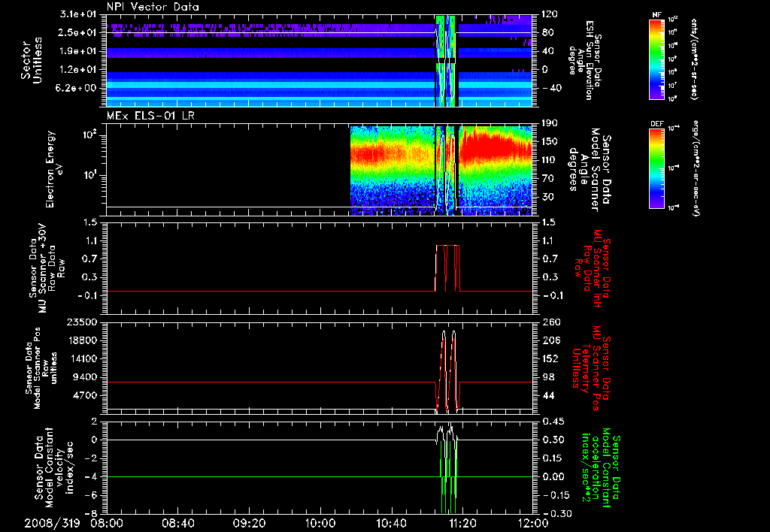
Task: Click the Electron Energy eV axis label
Action: [x=51, y=170]
